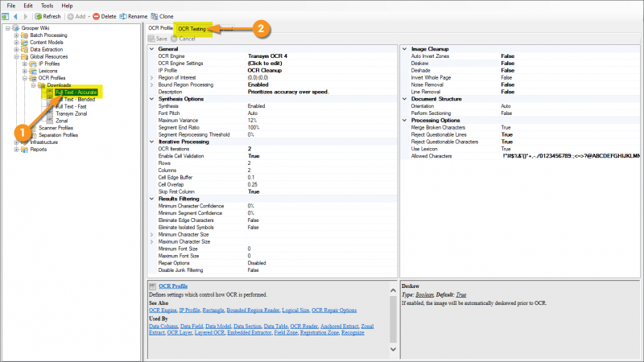644x362 pixels.
Task: Select Reports folder in tree
Action: click(38, 150)
